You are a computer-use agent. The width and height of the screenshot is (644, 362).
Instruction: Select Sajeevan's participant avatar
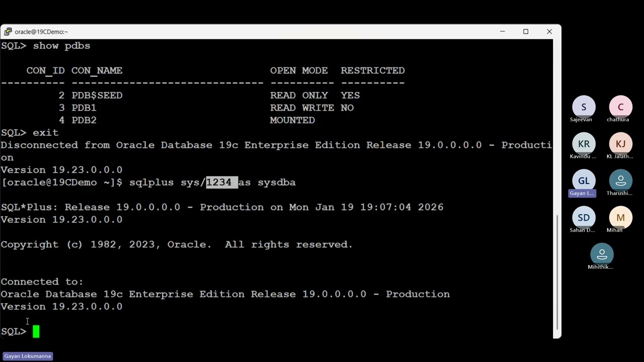[584, 107]
